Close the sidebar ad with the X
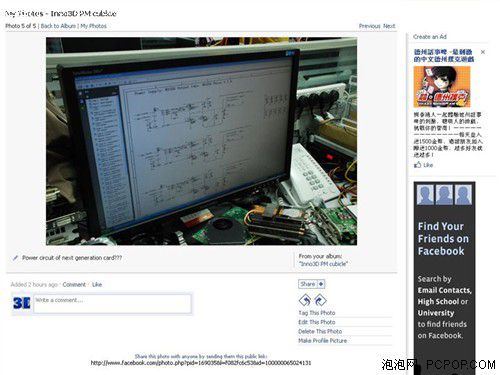500x375 pixels. pyautogui.click(x=483, y=52)
